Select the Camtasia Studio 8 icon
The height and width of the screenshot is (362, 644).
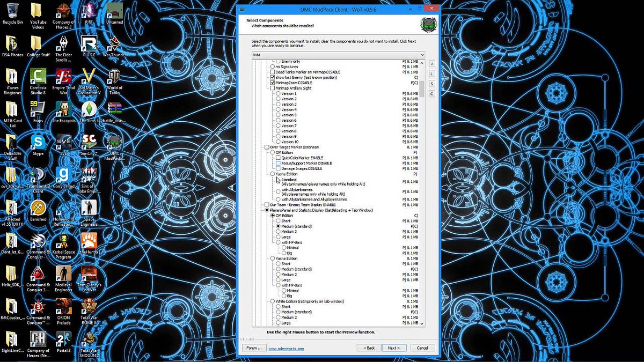(38, 82)
